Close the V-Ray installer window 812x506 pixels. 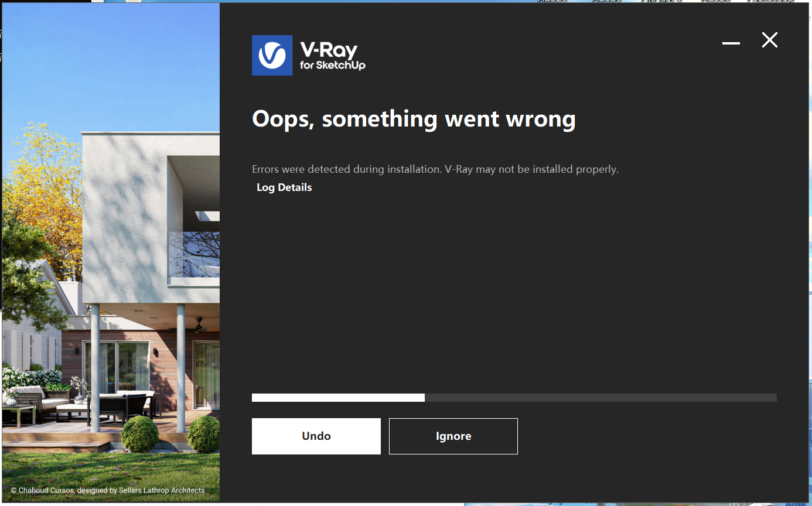pyautogui.click(x=769, y=40)
